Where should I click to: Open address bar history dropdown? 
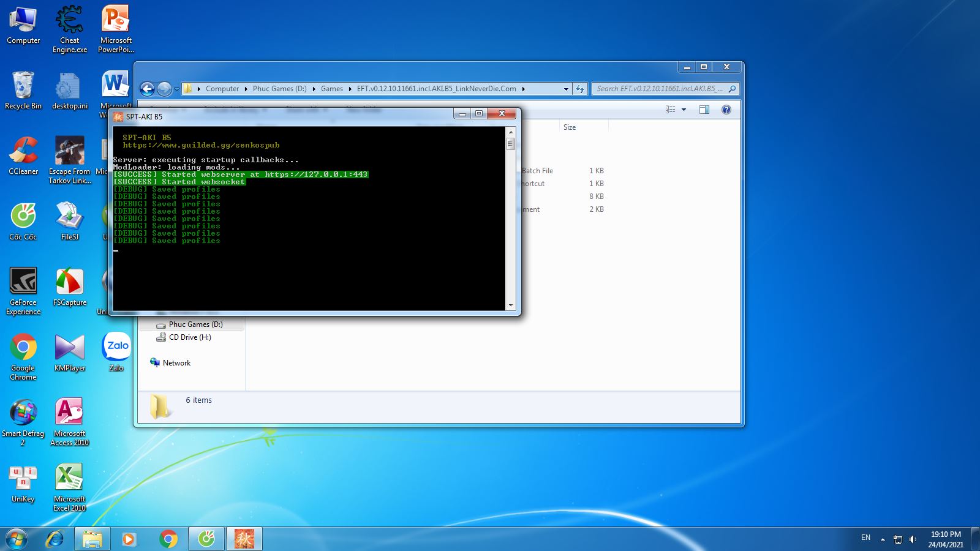click(x=566, y=89)
